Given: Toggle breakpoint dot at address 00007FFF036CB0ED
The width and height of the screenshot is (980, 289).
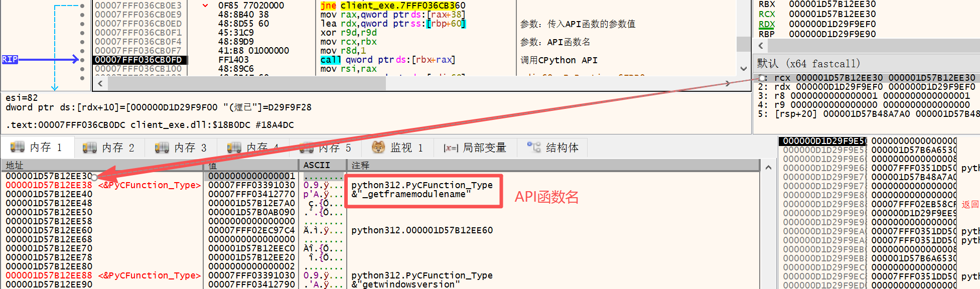Looking at the screenshot, I should click(x=82, y=24).
